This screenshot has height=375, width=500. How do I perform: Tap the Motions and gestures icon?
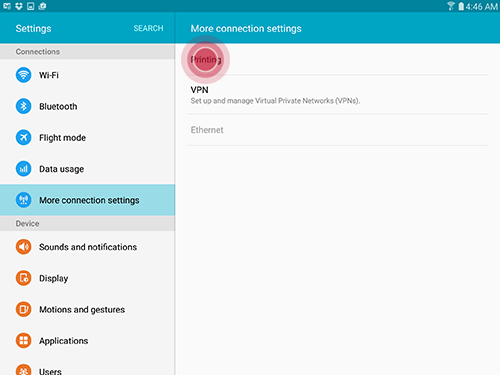tap(23, 309)
